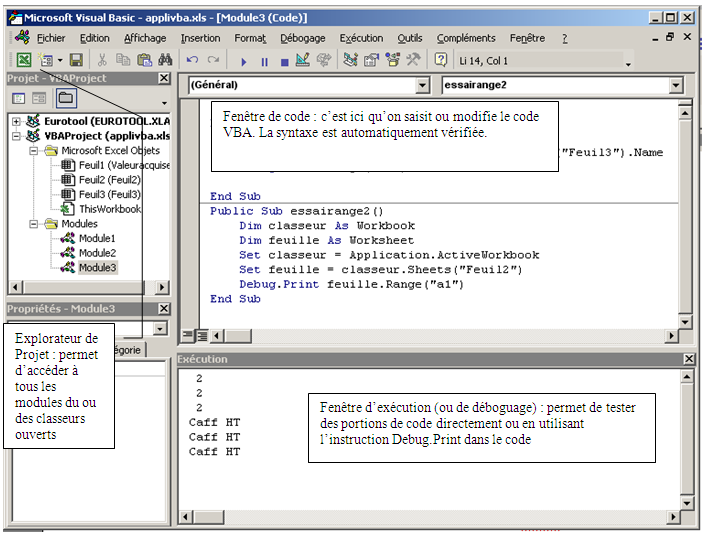Open the Insert UserForm dropdown arrow
The width and height of the screenshot is (705, 537).
(60, 60)
